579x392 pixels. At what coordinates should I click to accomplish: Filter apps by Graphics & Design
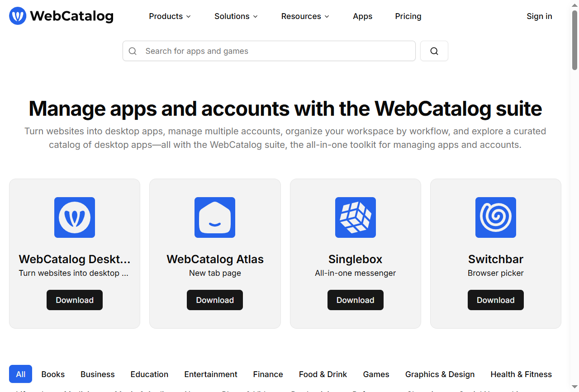coord(440,374)
